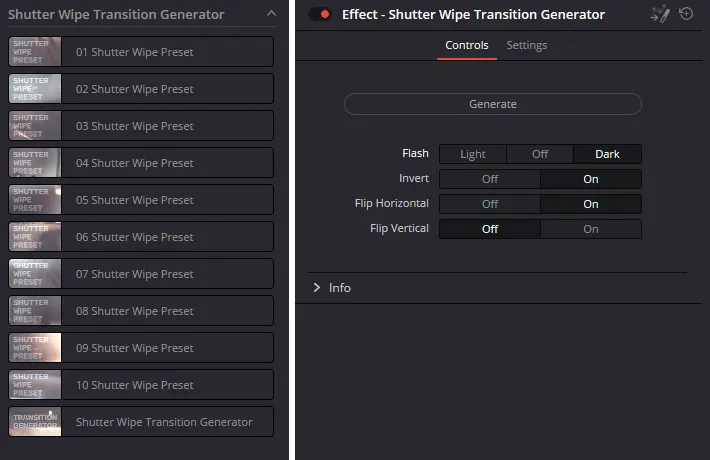Screen dimensions: 710x460
Task: Select 02 Shutter Wipe Preset text
Action: (x=134, y=89)
